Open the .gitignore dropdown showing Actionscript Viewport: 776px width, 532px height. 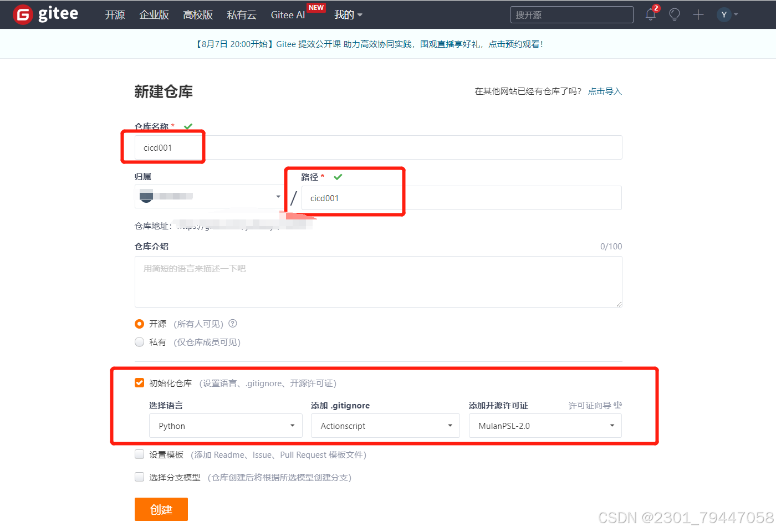[385, 426]
